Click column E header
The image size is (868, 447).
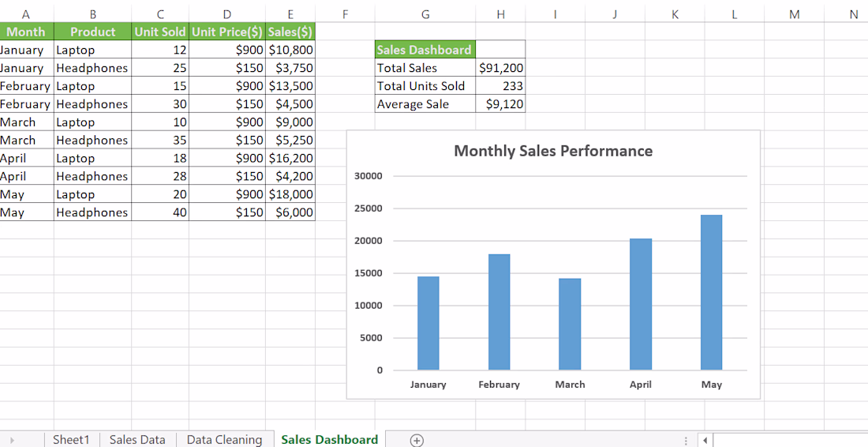pyautogui.click(x=290, y=14)
